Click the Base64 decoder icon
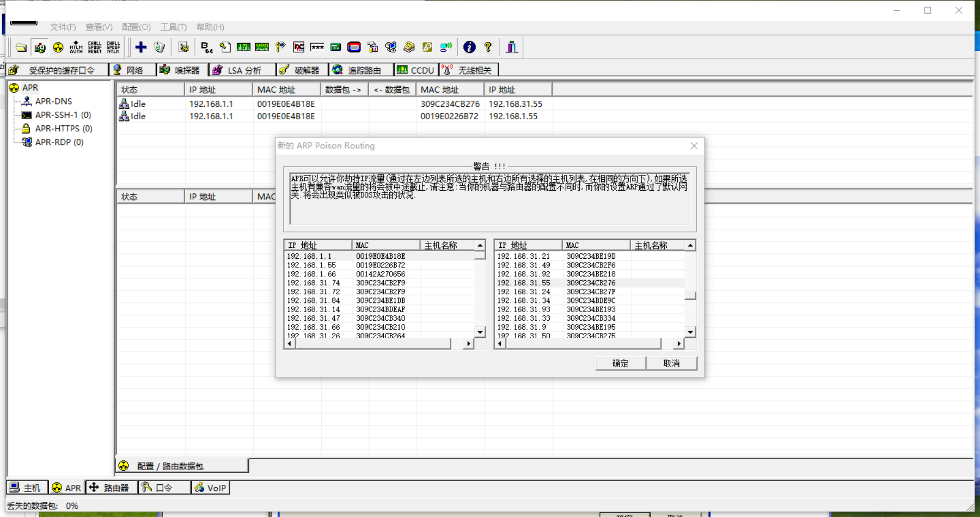Viewport: 980px width, 517px height. [x=207, y=47]
